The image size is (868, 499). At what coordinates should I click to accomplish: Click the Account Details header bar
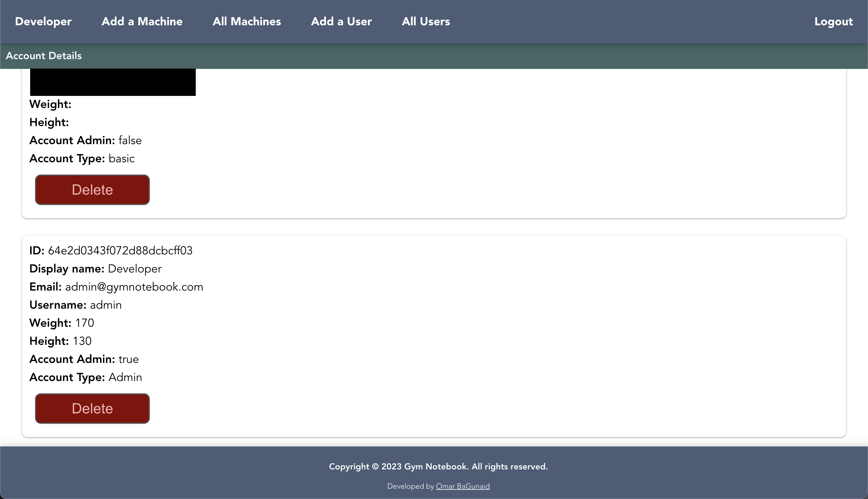coord(44,56)
